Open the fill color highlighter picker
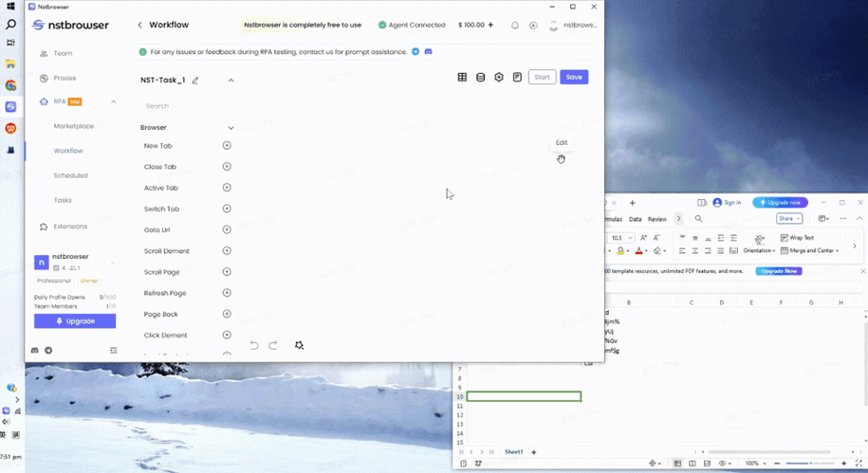The width and height of the screenshot is (868, 473). pyautogui.click(x=622, y=250)
